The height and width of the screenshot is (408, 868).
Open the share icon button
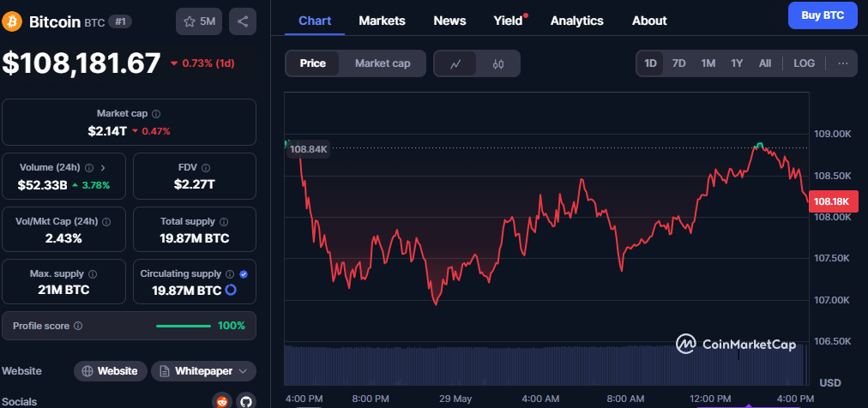[x=243, y=21]
